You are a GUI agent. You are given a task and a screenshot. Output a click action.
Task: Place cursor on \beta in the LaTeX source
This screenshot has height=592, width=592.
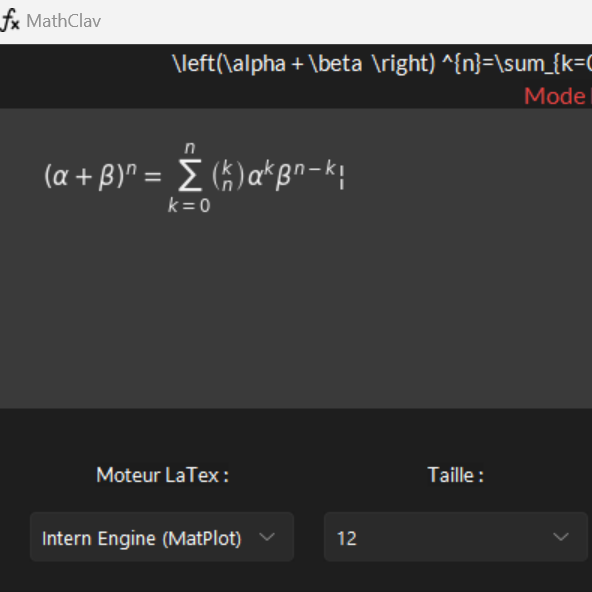coord(336,63)
